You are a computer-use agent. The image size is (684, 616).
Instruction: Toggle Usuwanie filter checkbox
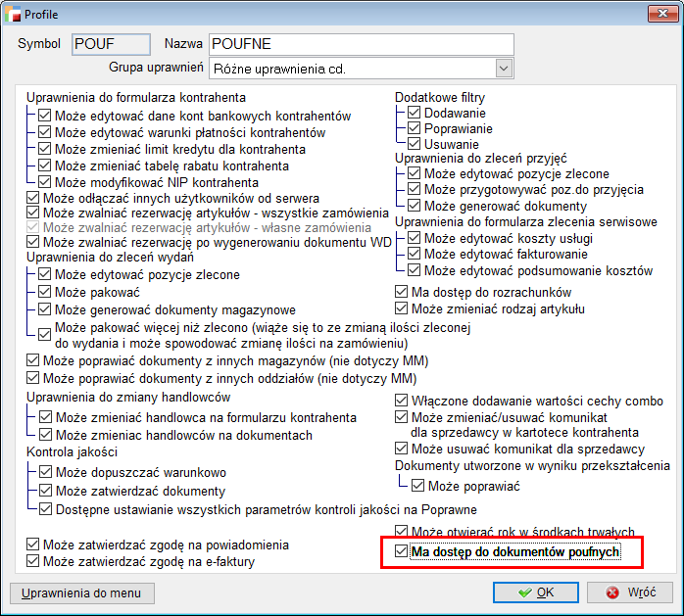[x=414, y=143]
